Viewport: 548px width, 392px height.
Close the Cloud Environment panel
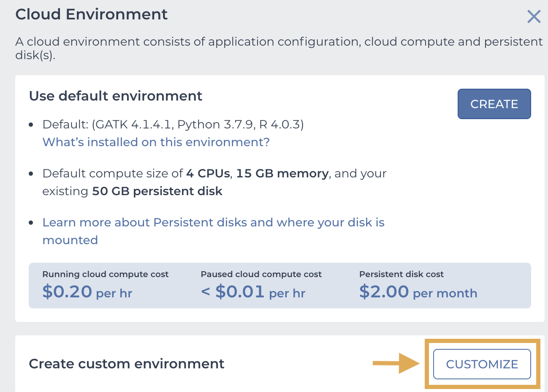click(534, 17)
